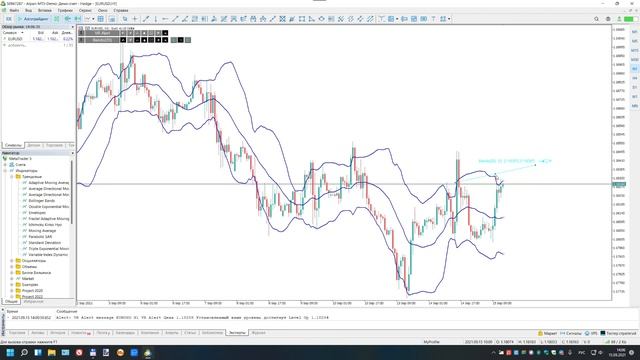Open the Windows Start menu
Screen dimensions: 640x360
(x=10, y=352)
